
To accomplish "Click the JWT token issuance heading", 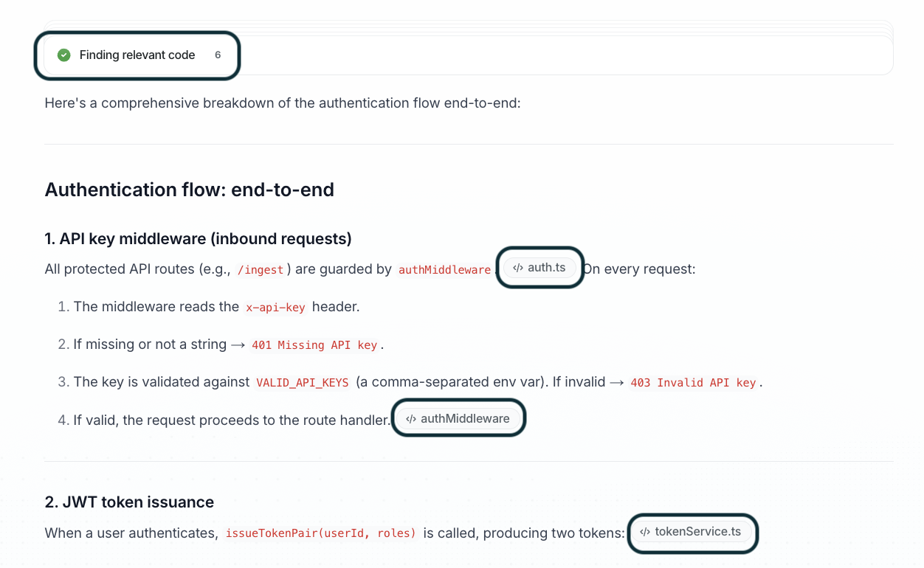I will click(x=129, y=502).
